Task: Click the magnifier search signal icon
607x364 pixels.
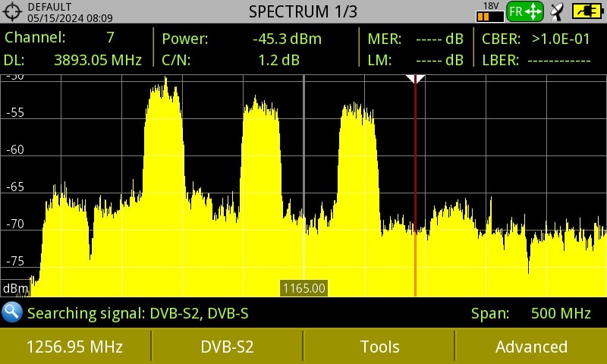Action: coord(12,312)
